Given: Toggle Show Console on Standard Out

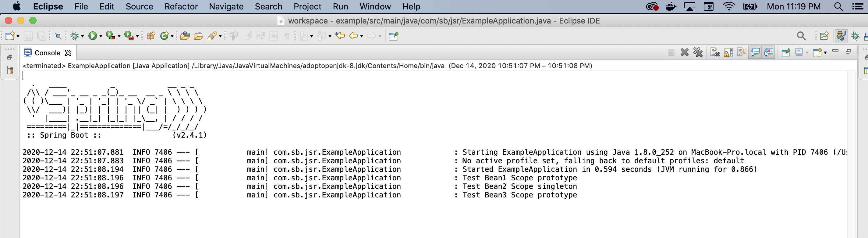Looking at the screenshot, I should (755, 52).
